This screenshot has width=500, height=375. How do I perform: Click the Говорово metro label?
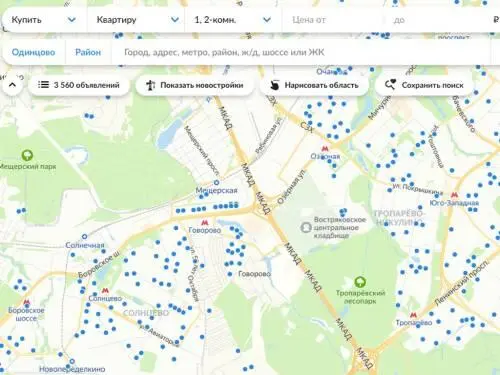pos(205,230)
